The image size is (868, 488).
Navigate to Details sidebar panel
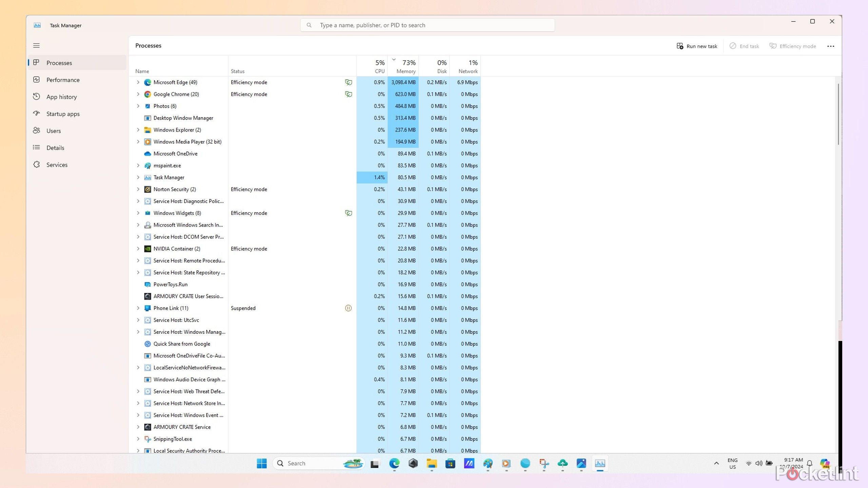point(56,147)
